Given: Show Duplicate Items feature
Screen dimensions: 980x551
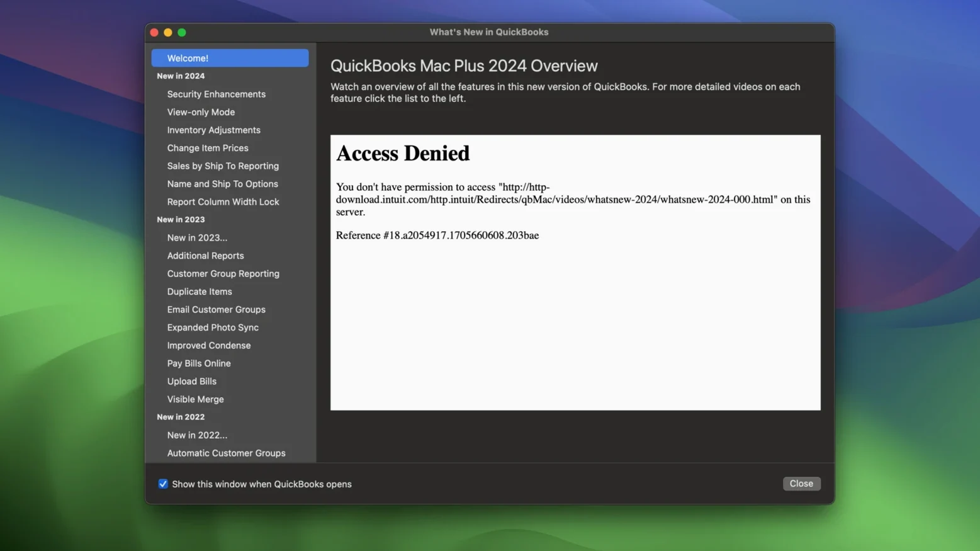Looking at the screenshot, I should (x=200, y=292).
